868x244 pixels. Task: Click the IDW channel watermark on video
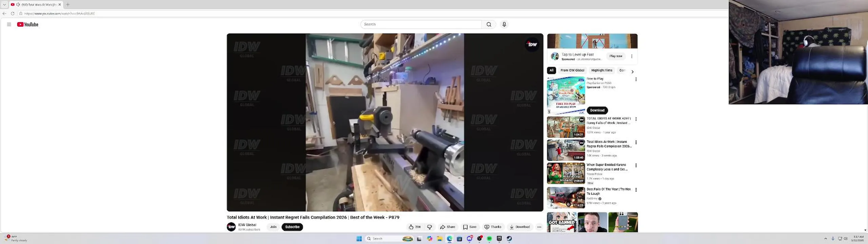coord(532,44)
